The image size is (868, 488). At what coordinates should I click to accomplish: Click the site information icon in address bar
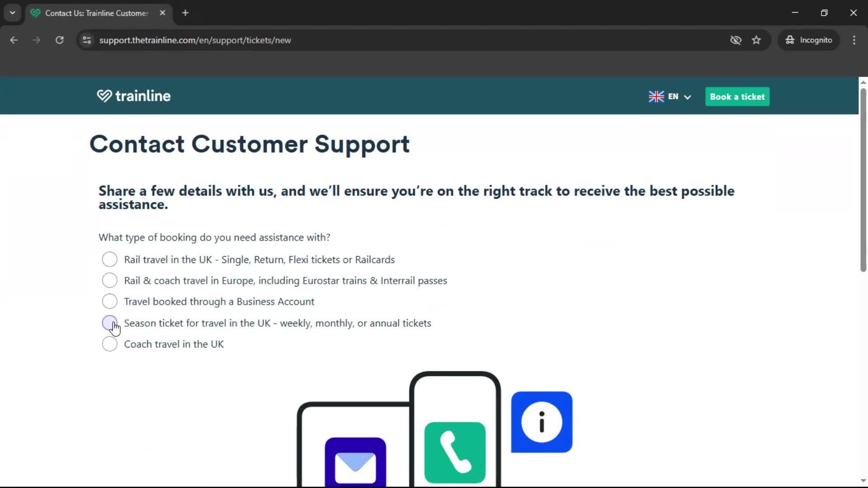click(86, 40)
